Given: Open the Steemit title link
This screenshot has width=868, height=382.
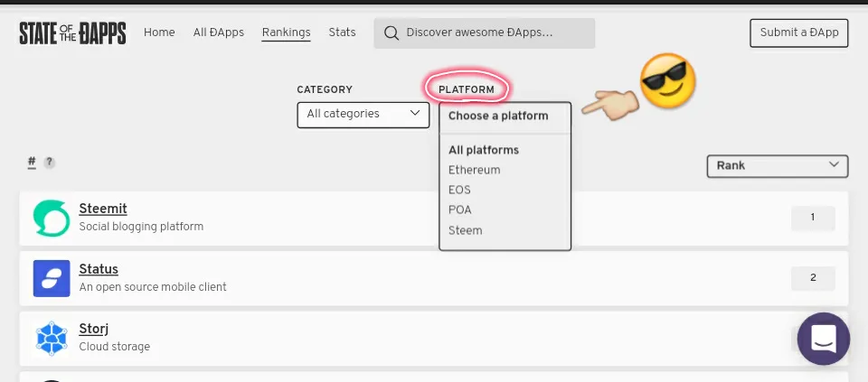Looking at the screenshot, I should (103, 209).
